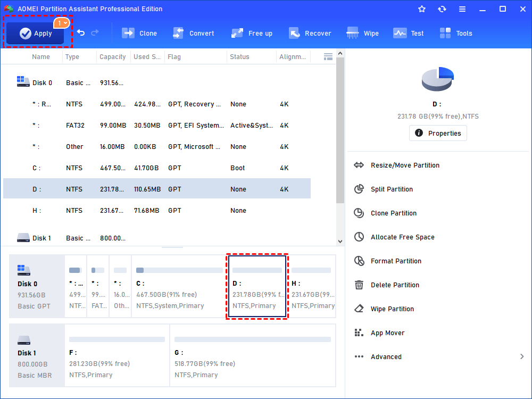The height and width of the screenshot is (399, 532).
Task: Open the pending operations dropdown badge on Apply
Action: (x=62, y=23)
